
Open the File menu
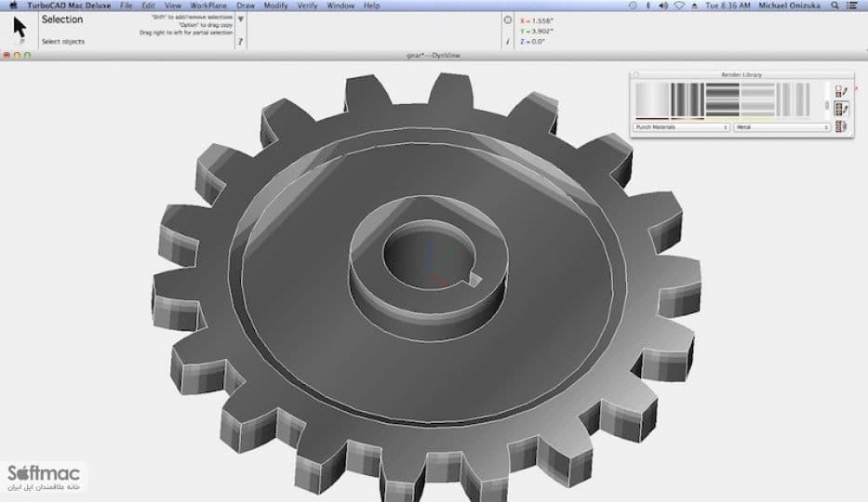tap(127, 6)
